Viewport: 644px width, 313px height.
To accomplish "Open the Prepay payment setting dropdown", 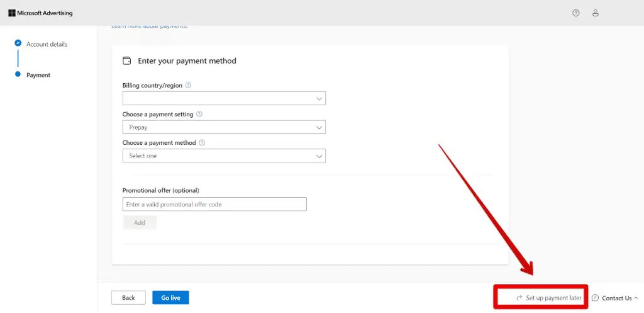I will (x=224, y=127).
